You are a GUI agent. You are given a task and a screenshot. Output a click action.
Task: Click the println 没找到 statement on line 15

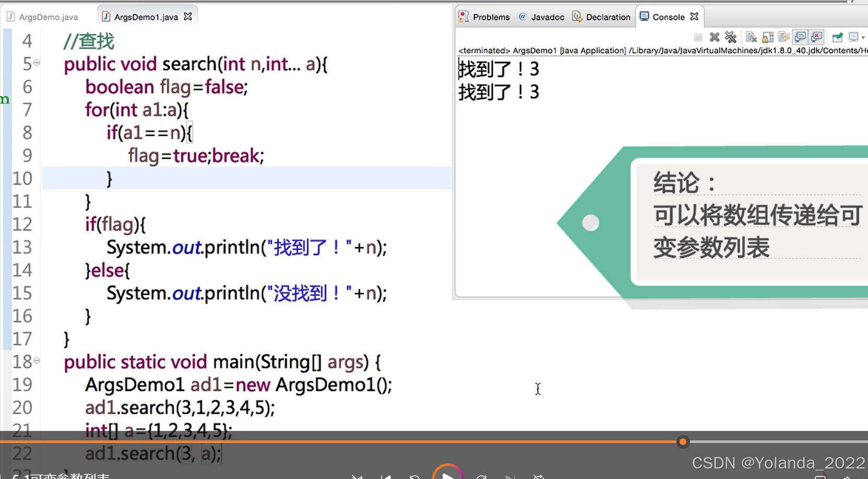(x=247, y=293)
